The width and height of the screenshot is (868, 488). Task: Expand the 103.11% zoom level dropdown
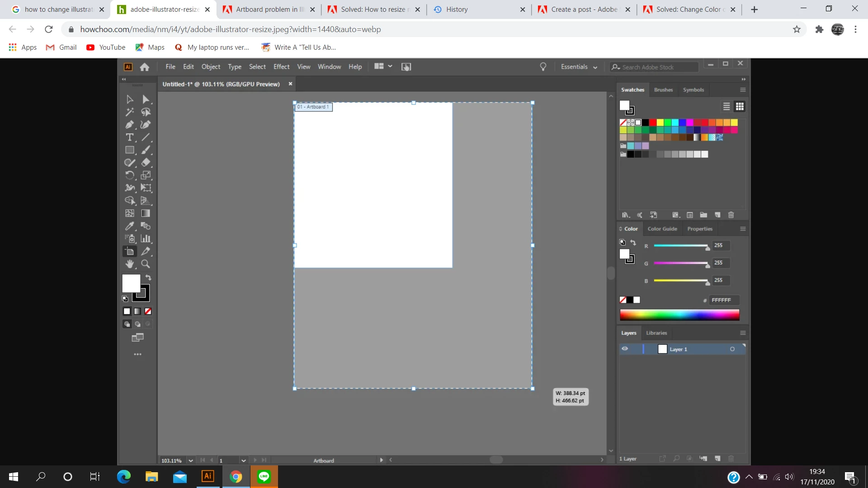click(x=191, y=460)
